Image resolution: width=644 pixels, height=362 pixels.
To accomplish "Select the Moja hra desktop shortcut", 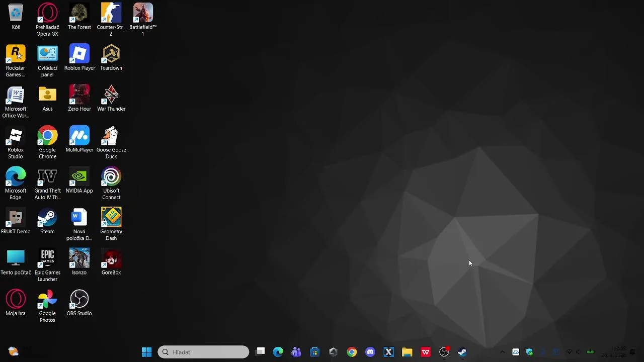I will point(16,303).
